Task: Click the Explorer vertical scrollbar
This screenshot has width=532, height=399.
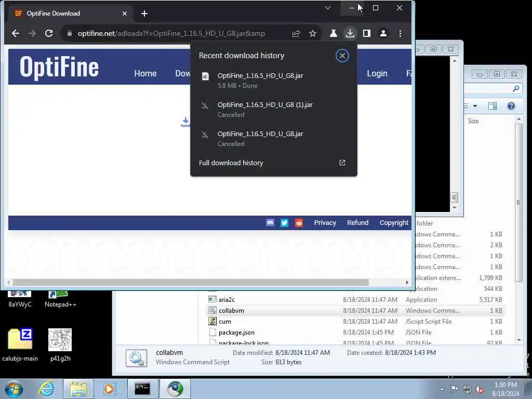Action: click(518, 203)
